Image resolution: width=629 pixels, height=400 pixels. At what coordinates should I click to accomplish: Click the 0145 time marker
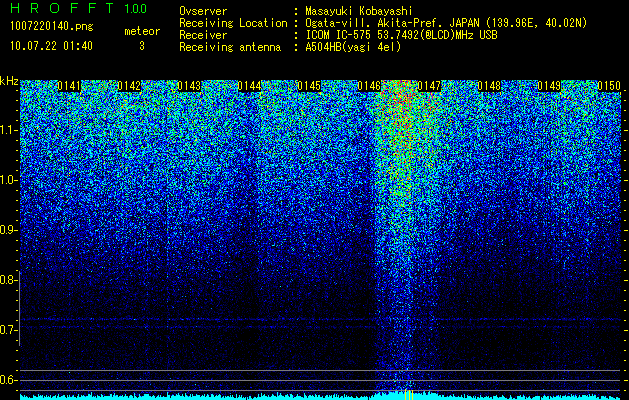pos(309,86)
